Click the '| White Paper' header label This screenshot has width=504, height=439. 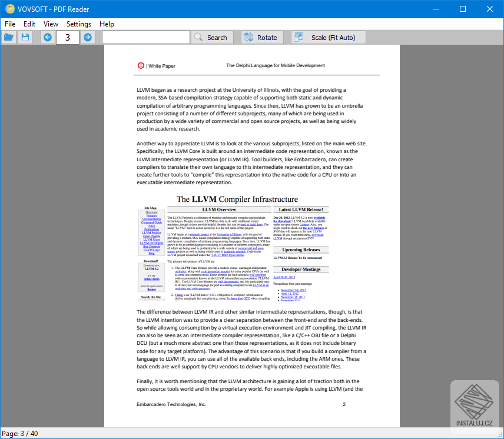click(x=161, y=66)
